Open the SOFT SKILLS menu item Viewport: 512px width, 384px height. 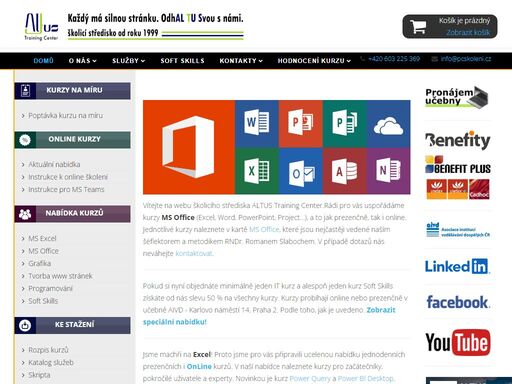pyautogui.click(x=182, y=61)
